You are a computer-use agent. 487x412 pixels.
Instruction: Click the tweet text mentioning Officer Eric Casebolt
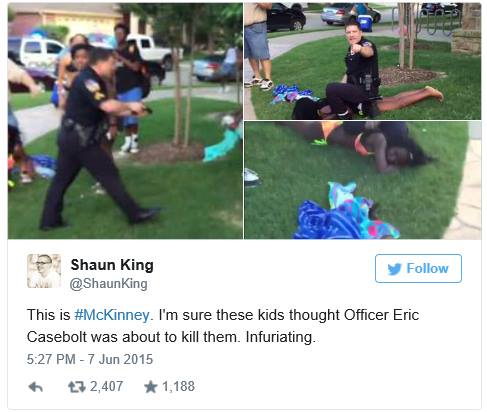[223, 326]
